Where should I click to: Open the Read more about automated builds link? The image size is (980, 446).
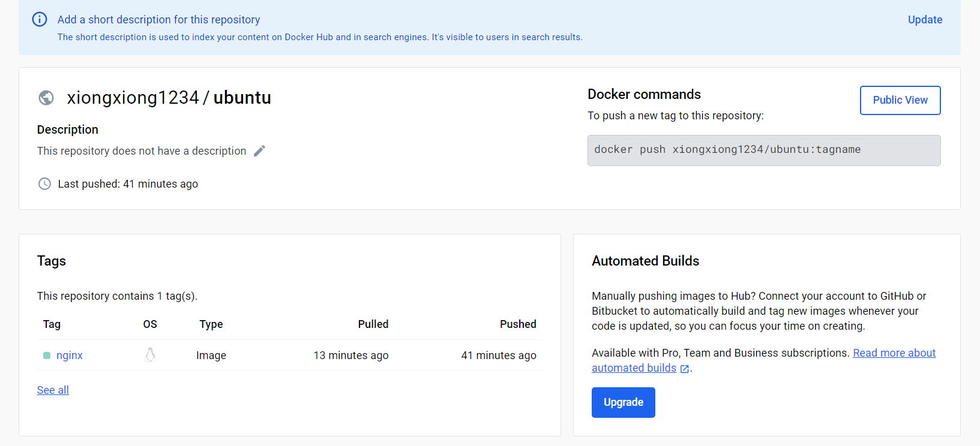tap(763, 360)
